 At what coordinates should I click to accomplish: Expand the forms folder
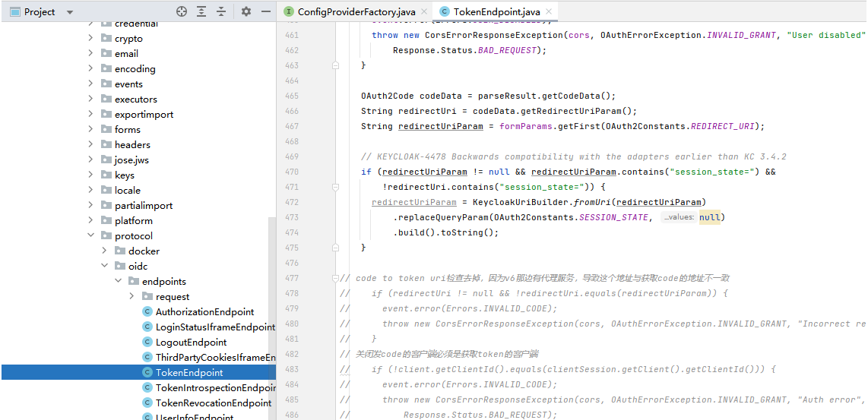[90, 129]
